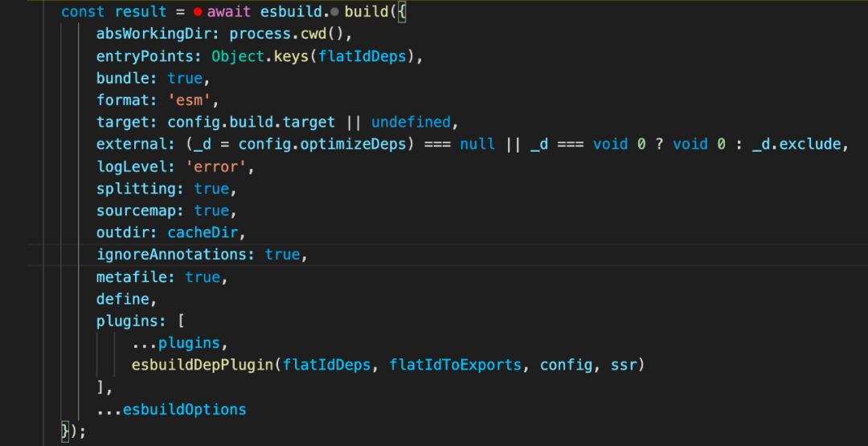Click the 'const' keyword
This screenshot has height=446, width=868.
tap(84, 11)
